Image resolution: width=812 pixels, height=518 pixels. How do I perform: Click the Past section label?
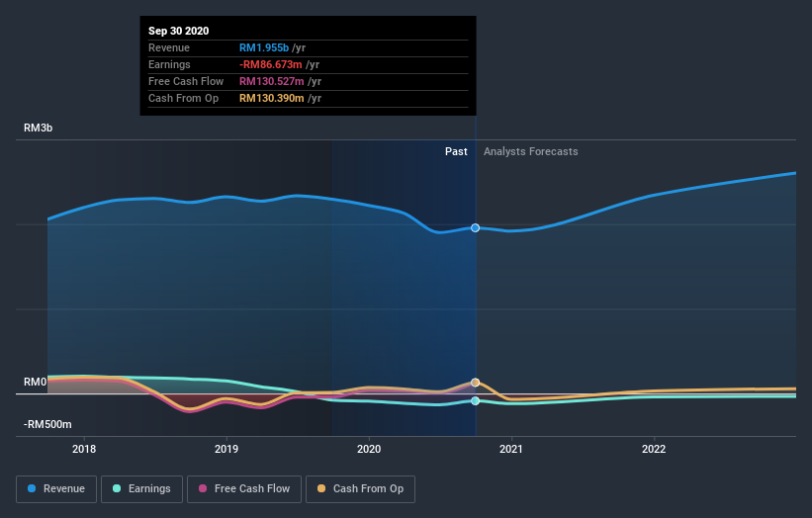(x=456, y=151)
